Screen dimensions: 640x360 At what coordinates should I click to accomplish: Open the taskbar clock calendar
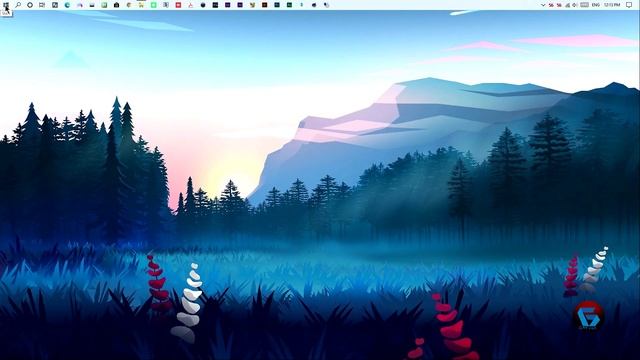(x=612, y=5)
